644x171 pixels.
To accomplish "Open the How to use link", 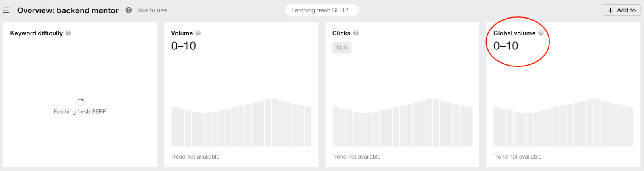I will pos(151,10).
